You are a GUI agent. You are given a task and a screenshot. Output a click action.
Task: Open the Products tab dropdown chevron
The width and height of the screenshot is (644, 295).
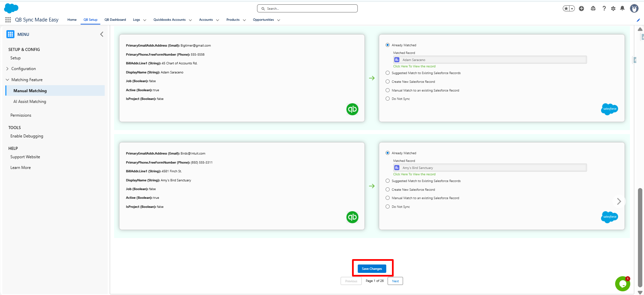[x=244, y=20]
